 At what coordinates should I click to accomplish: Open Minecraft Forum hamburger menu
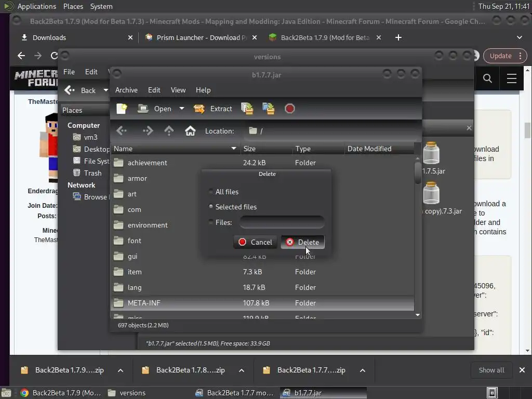pyautogui.click(x=512, y=78)
